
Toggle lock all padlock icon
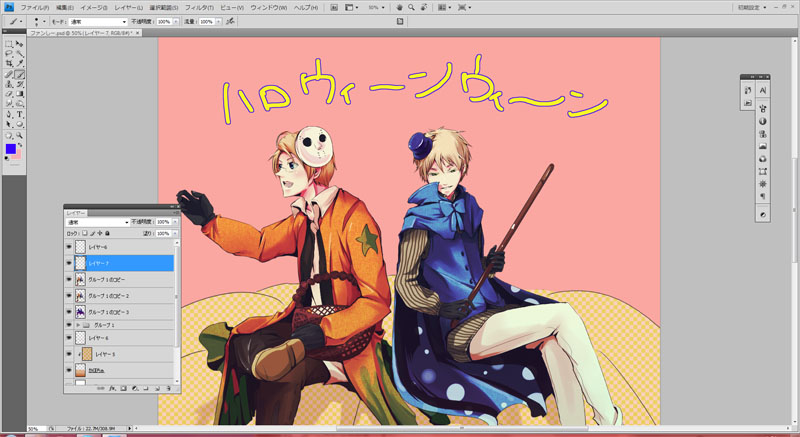[x=107, y=233]
